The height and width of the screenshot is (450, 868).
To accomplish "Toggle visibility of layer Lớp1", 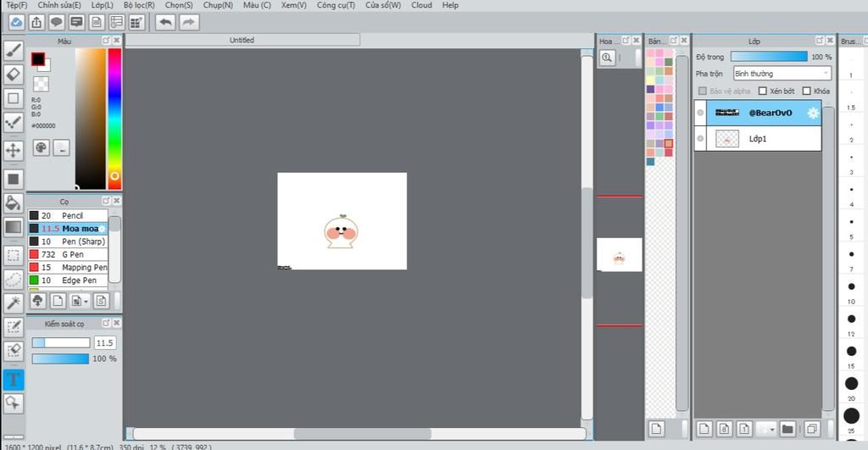I will 700,138.
